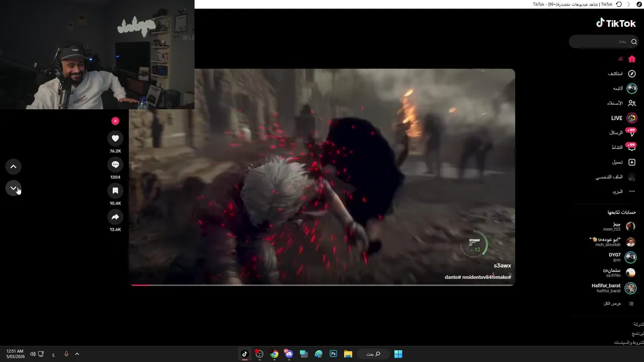Open the s3awx creator name on video
Viewport: 644px width, 362px height.
pos(502,265)
